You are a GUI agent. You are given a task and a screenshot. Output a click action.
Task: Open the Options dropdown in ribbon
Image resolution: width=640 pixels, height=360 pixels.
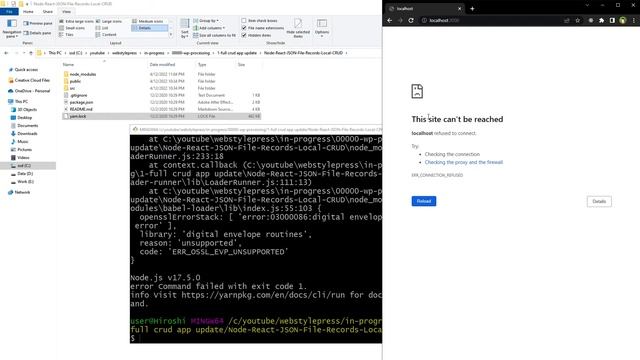click(x=322, y=28)
